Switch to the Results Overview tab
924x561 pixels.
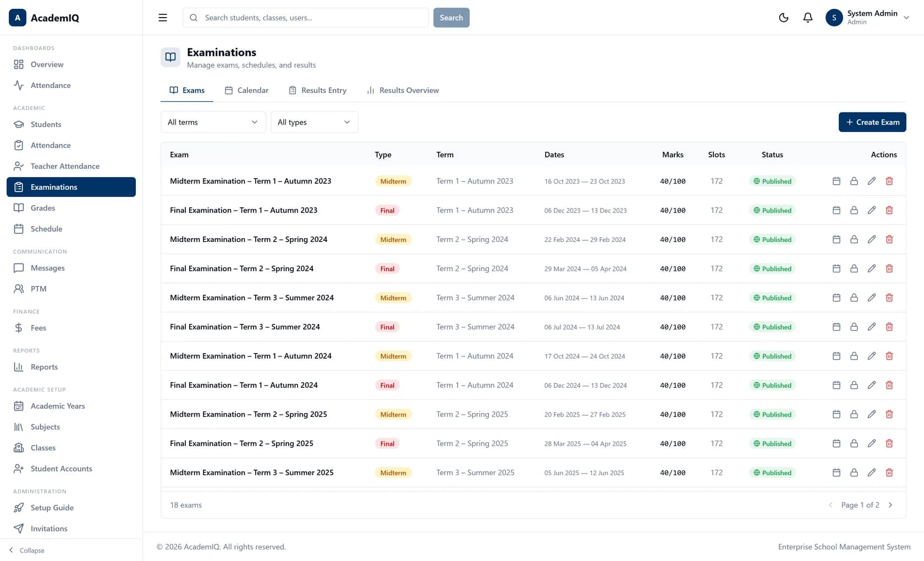click(403, 90)
